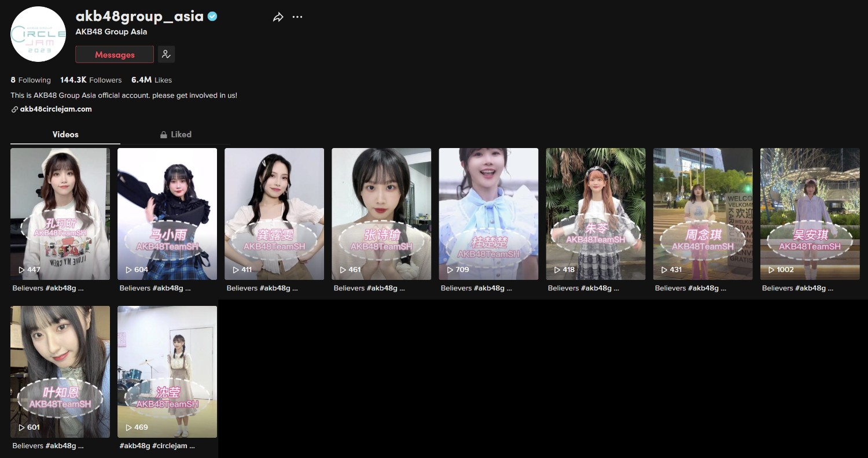Click the 431 view count
This screenshot has width=868, height=458.
(x=676, y=270)
